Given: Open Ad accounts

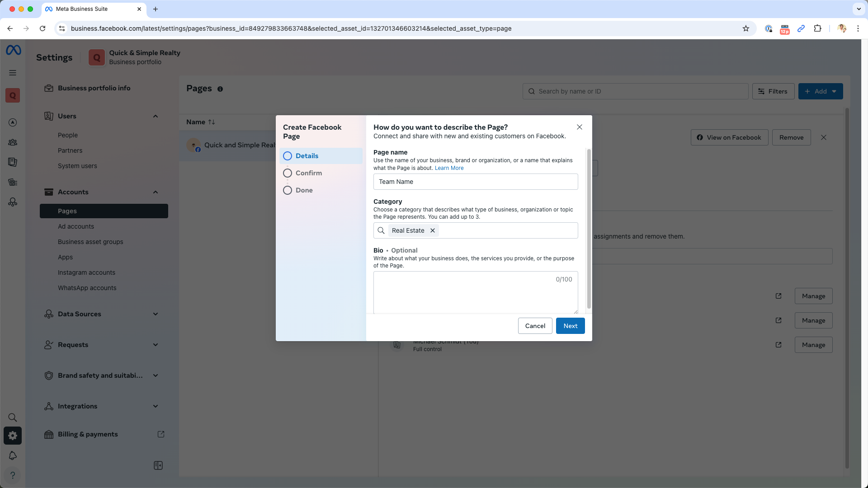Looking at the screenshot, I should coord(76,226).
